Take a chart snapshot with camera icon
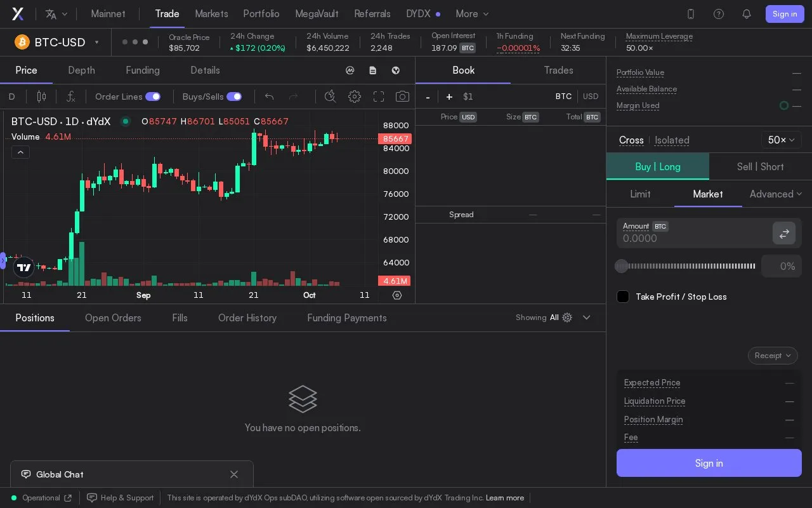The height and width of the screenshot is (508, 812). pos(402,97)
